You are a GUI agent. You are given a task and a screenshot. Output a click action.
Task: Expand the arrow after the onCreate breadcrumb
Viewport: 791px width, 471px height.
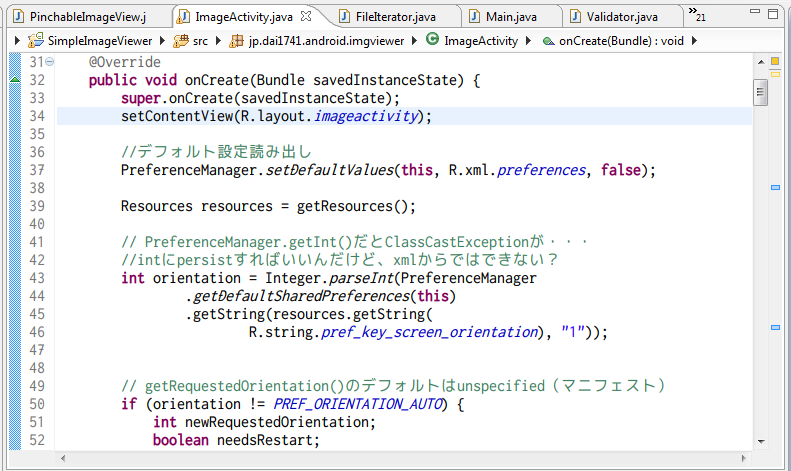694,40
